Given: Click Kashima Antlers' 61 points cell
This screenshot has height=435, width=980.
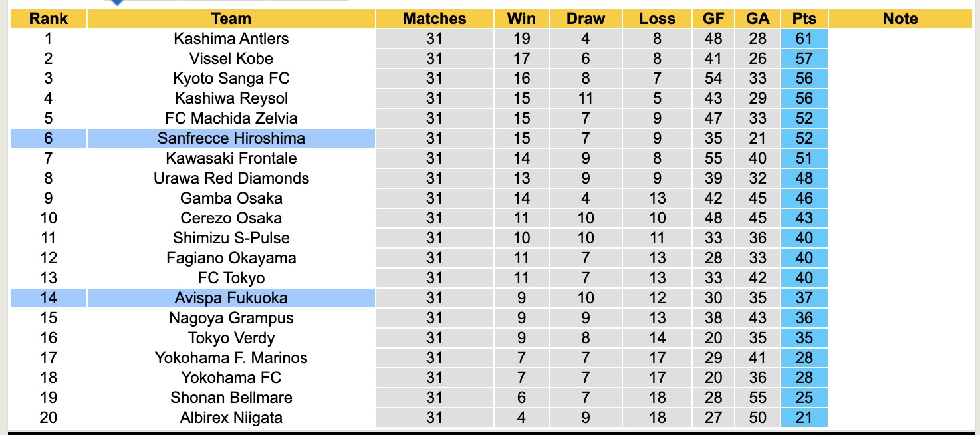Looking at the screenshot, I should point(804,39).
